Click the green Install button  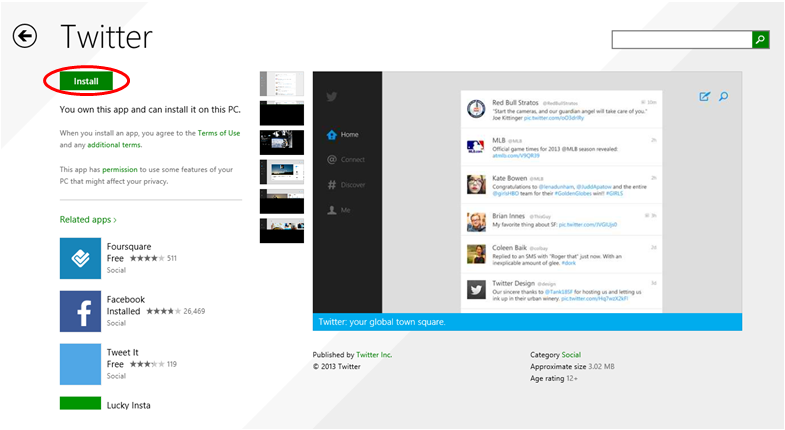[x=86, y=81]
